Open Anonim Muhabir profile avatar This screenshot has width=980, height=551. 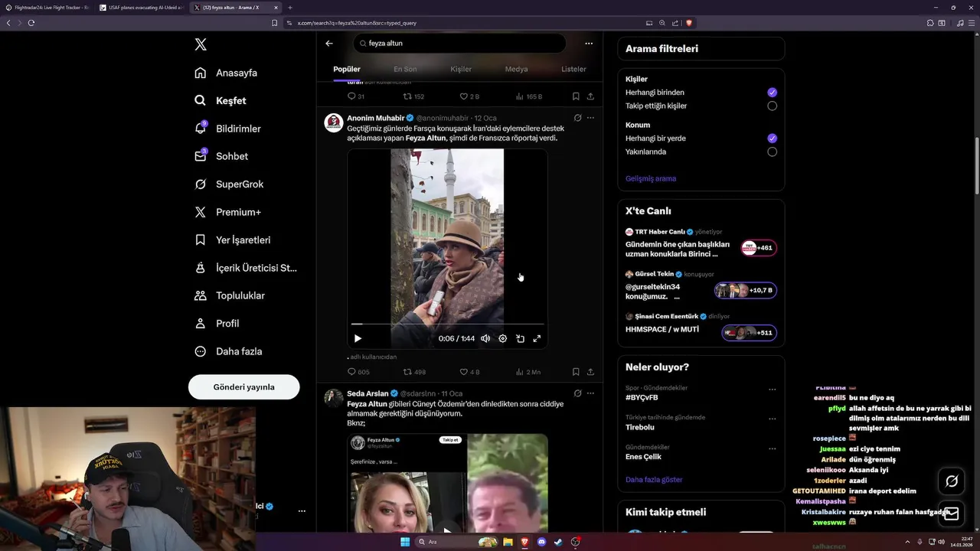[x=334, y=122]
